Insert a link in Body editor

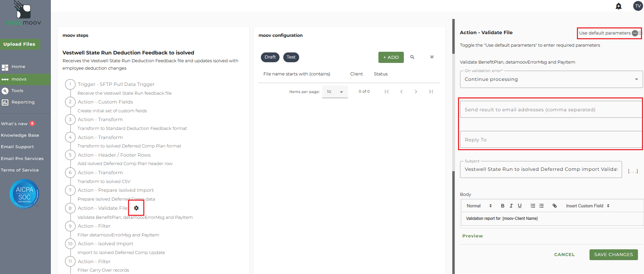click(555, 206)
